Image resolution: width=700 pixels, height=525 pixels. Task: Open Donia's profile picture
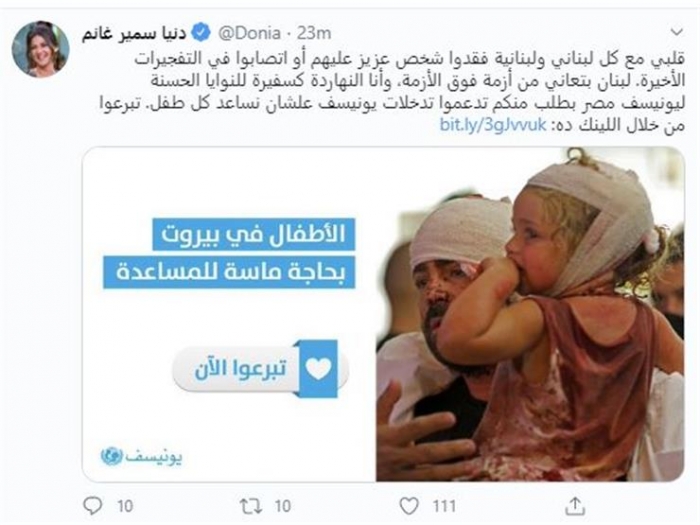(x=41, y=49)
